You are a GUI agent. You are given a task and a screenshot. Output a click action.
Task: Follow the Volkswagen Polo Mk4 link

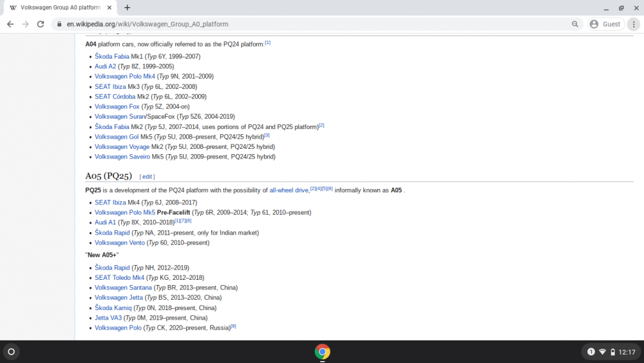click(x=125, y=76)
